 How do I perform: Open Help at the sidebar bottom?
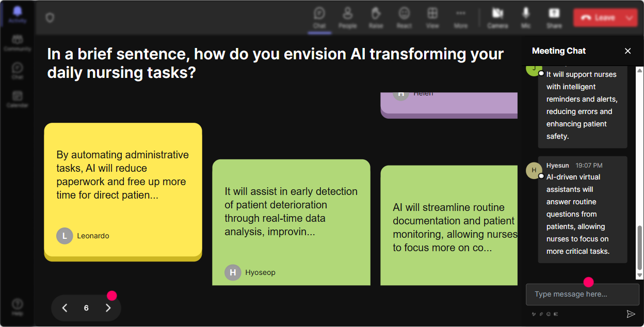18,306
